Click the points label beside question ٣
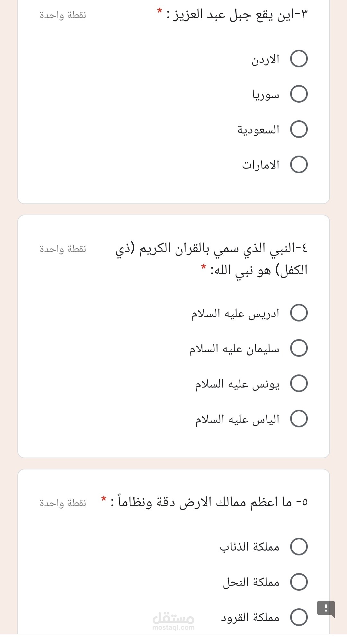The width and height of the screenshot is (347, 644). coord(63,15)
